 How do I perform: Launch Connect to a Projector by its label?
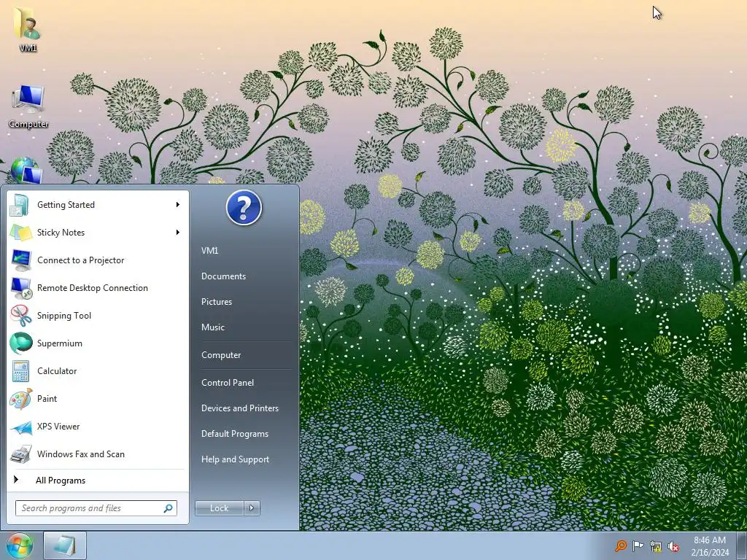click(80, 260)
